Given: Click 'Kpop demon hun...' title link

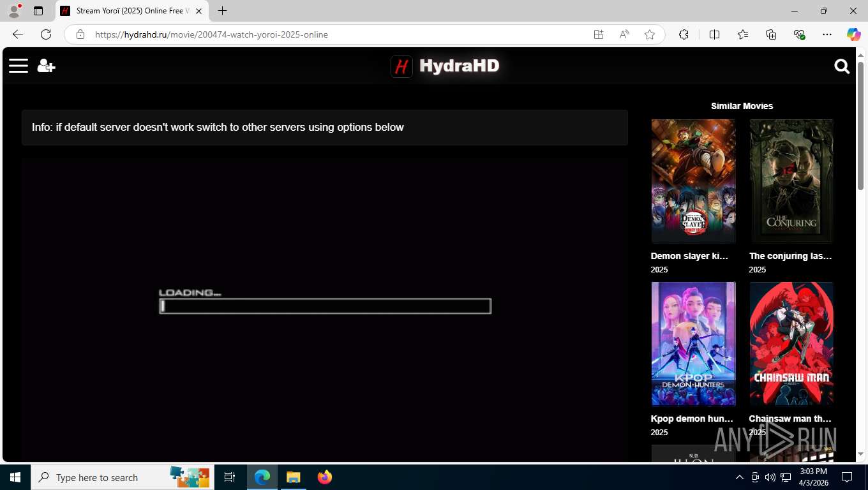Looking at the screenshot, I should click(692, 419).
